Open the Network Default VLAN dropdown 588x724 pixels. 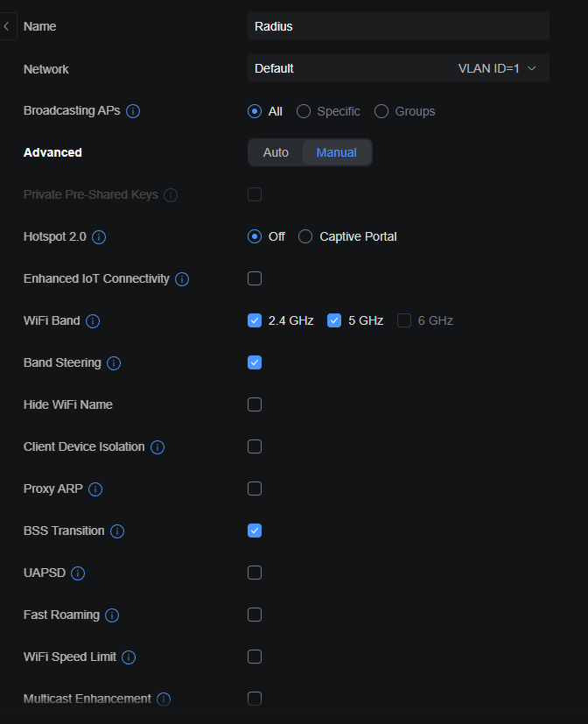point(398,68)
